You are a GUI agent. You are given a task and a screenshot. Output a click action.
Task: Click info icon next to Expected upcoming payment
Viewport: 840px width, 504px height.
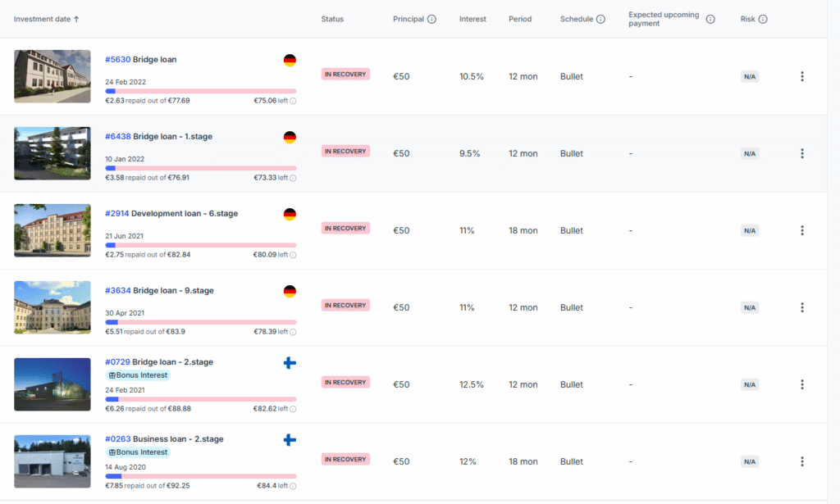[710, 19]
